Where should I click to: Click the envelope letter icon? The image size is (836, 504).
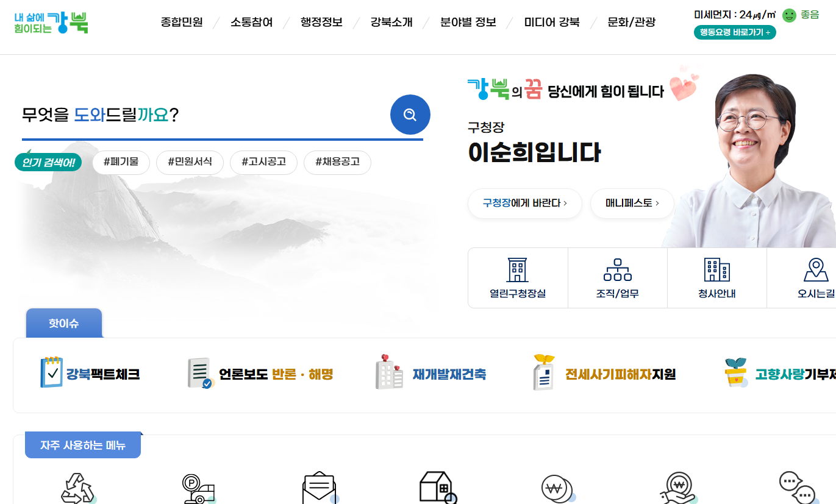tap(320, 488)
